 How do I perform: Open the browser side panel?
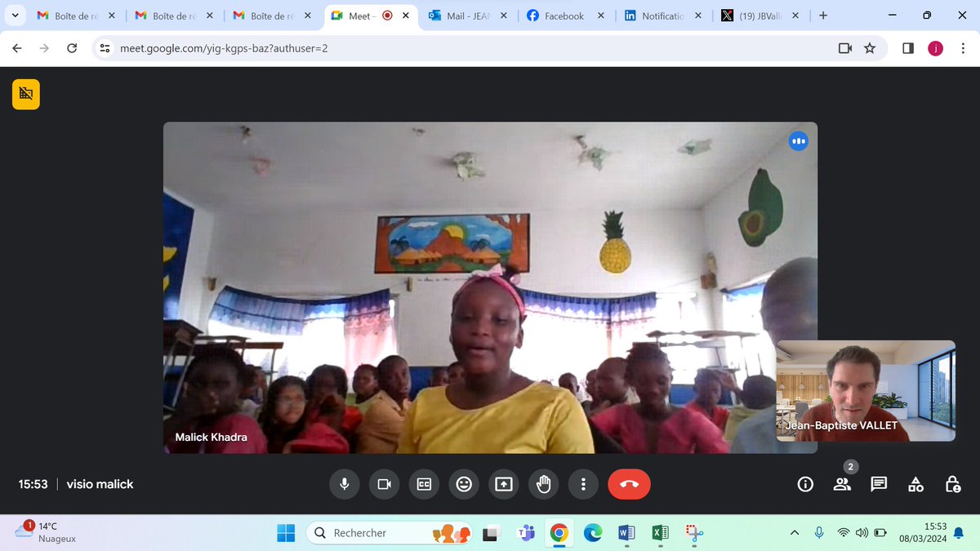pyautogui.click(x=908, y=48)
